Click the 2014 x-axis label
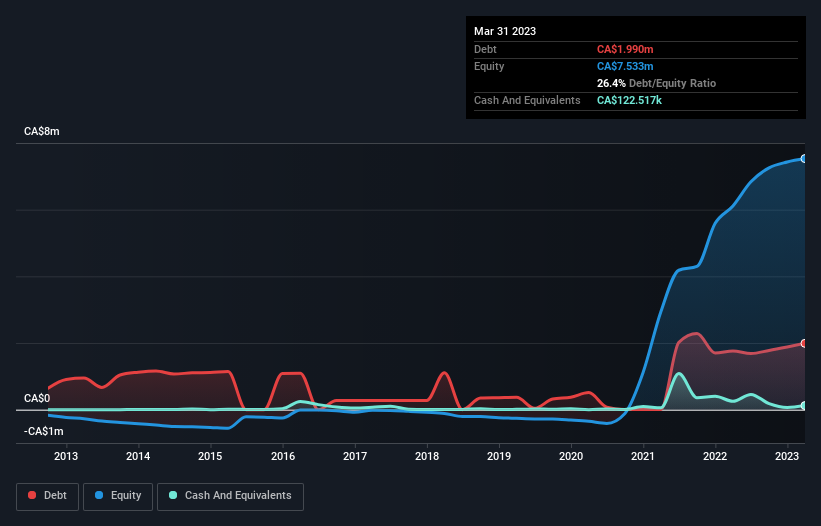This screenshot has height=526, width=821. click(138, 456)
